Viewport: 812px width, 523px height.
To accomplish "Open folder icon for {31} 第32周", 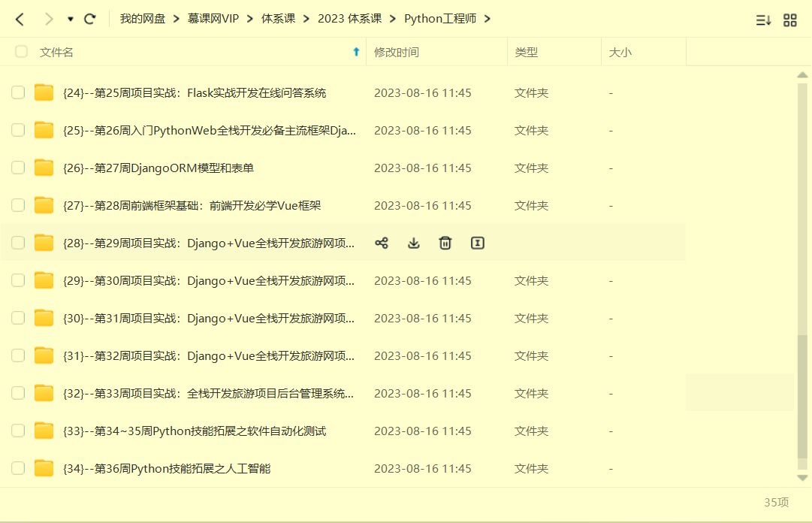I will tap(44, 355).
